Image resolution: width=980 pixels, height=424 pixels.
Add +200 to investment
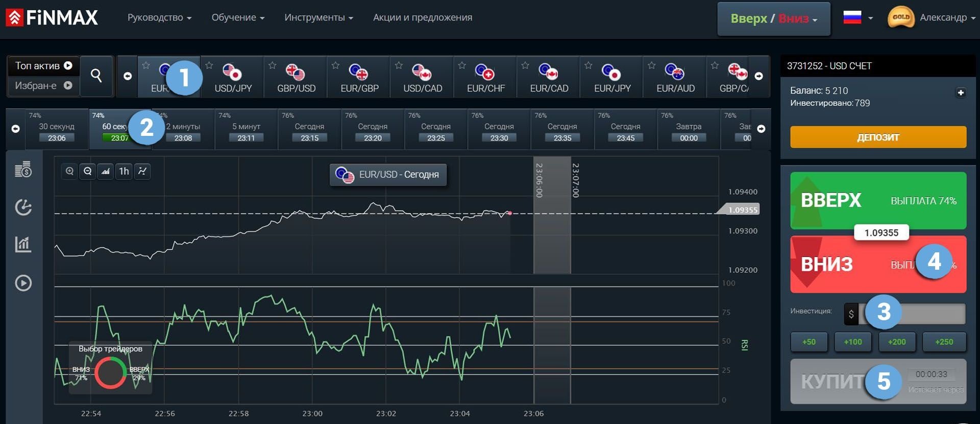pos(897,342)
